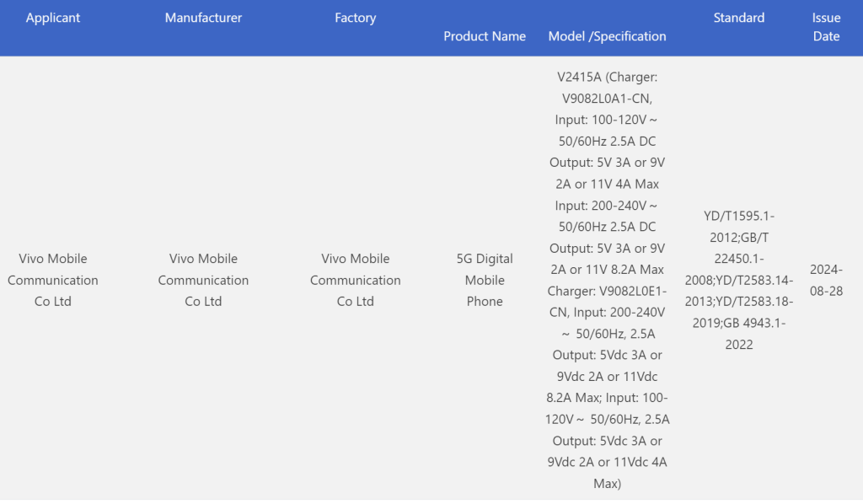Click the Manufacturer column header

pos(203,18)
